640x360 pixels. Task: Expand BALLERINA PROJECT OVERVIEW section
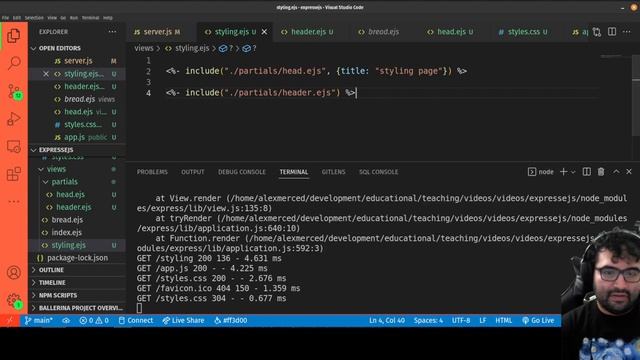78,308
